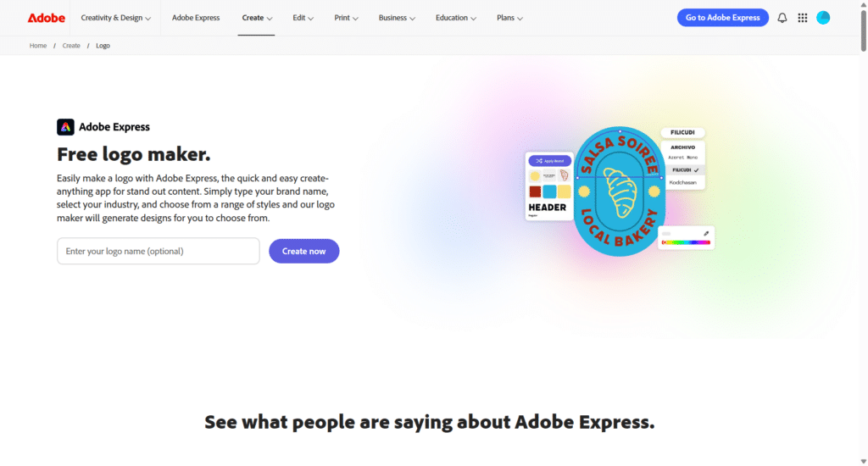Click the Create now button
The height and width of the screenshot is (466, 868).
(x=304, y=252)
